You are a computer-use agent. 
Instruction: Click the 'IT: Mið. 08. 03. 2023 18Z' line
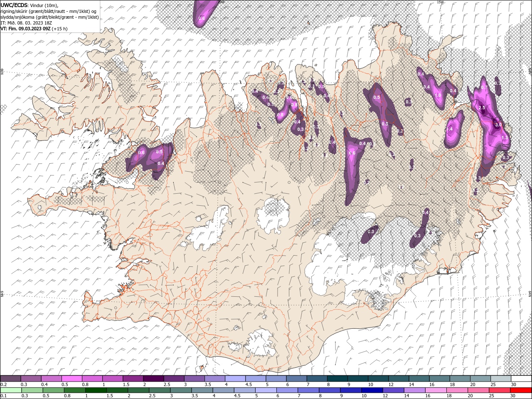(27, 23)
